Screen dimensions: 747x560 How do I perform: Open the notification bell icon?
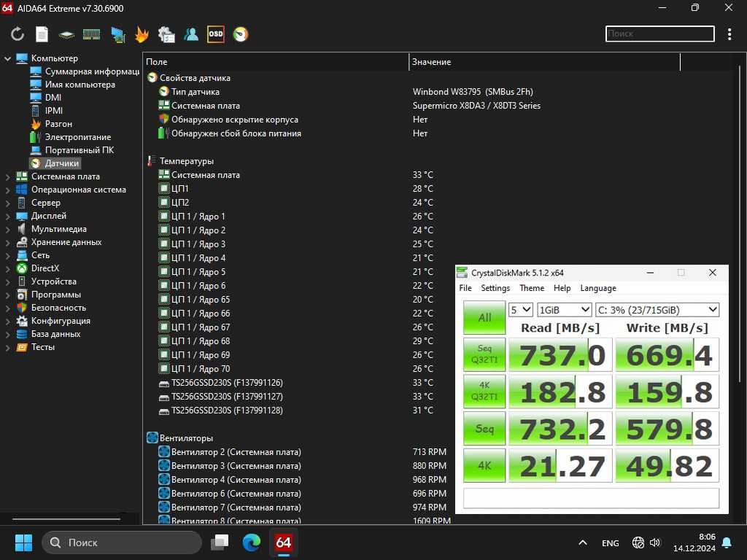727,542
